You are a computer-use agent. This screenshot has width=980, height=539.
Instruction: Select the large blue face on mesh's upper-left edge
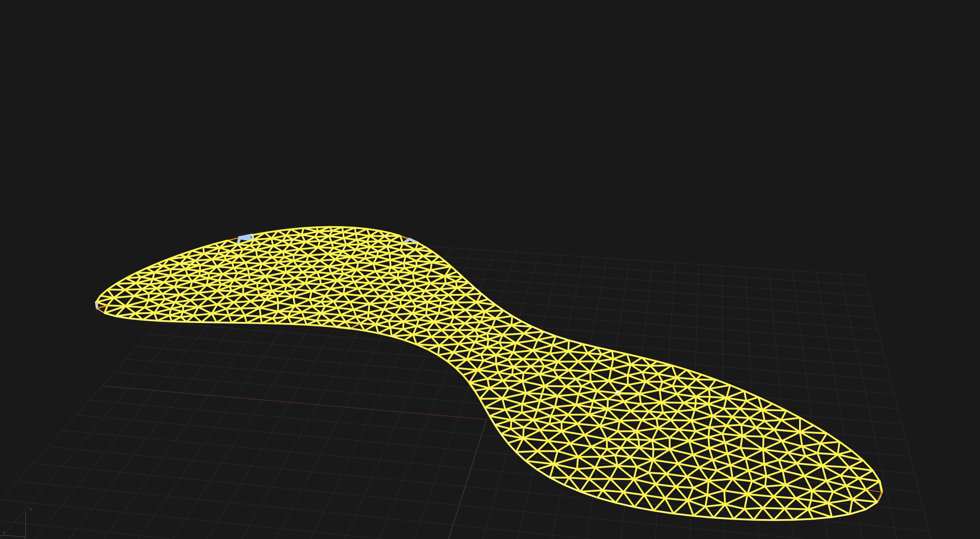tap(245, 238)
